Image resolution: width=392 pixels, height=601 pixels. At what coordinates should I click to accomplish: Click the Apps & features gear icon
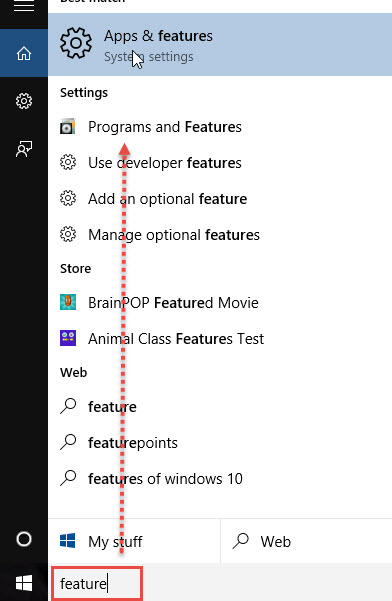click(76, 43)
